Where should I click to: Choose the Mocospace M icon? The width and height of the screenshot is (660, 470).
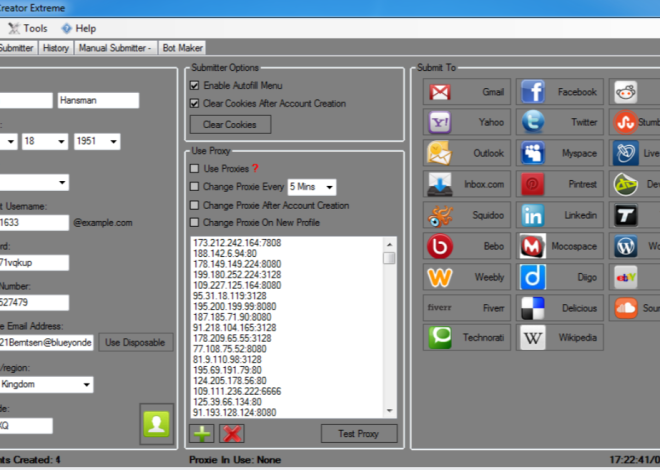click(533, 246)
